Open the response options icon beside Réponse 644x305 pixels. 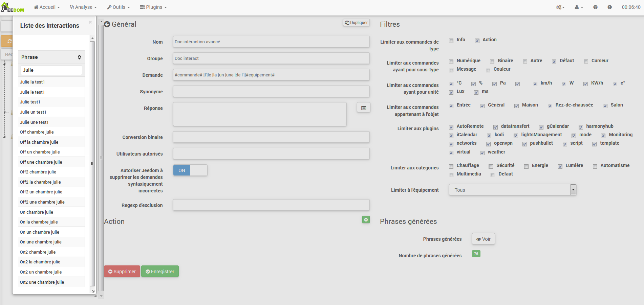(363, 108)
